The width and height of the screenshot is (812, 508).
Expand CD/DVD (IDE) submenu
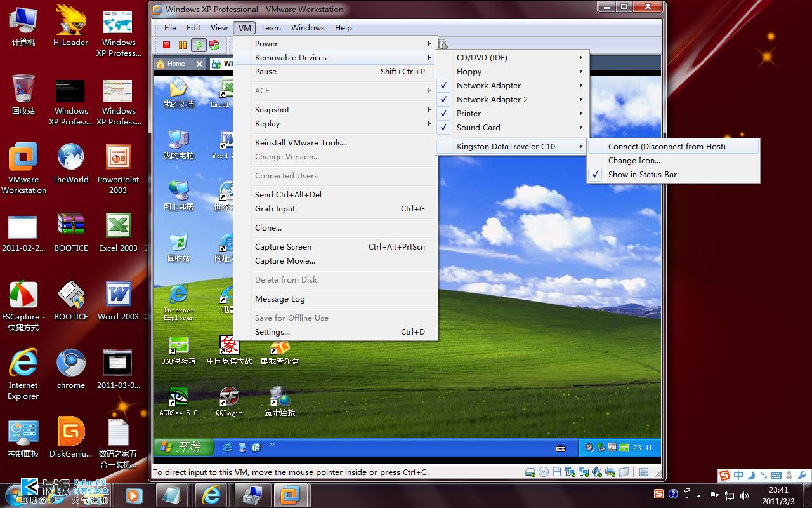point(513,57)
